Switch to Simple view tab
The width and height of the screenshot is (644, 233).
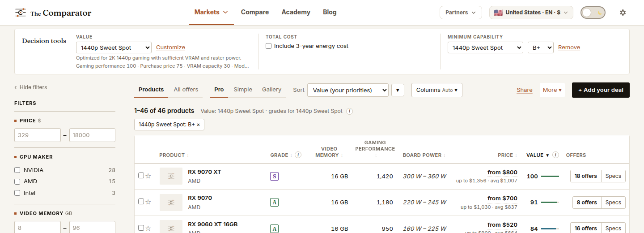243,90
